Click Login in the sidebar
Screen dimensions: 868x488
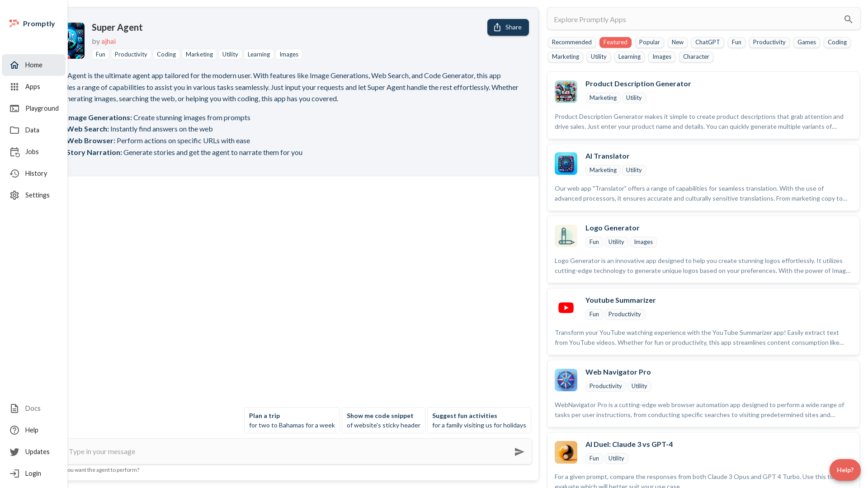pos(33,474)
